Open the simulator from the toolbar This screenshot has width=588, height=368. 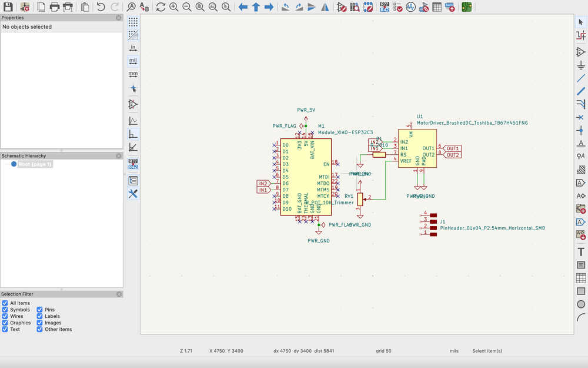click(410, 7)
